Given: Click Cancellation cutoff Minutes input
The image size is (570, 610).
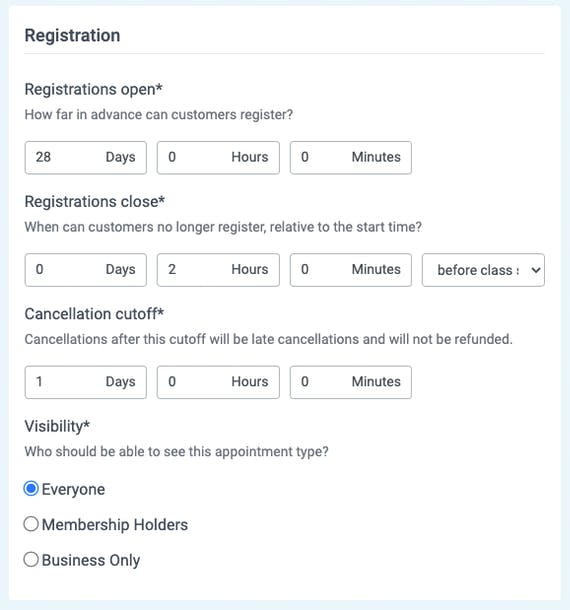Looking at the screenshot, I should [x=351, y=382].
